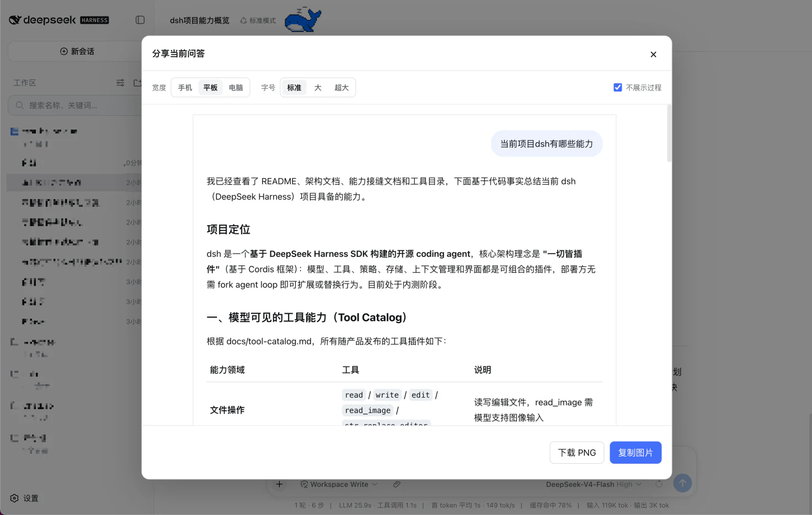The image size is (812, 515).
Task: Click the write code tag
Action: [x=387, y=395]
